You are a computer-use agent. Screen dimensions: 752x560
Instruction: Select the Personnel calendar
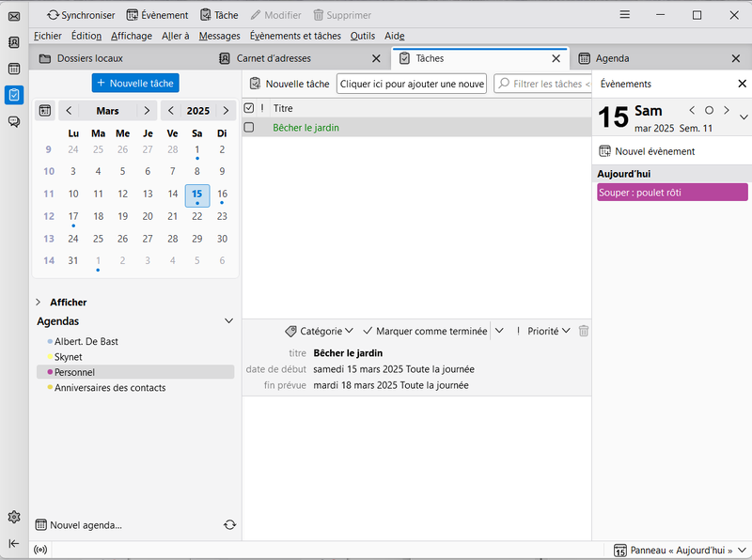click(135, 372)
